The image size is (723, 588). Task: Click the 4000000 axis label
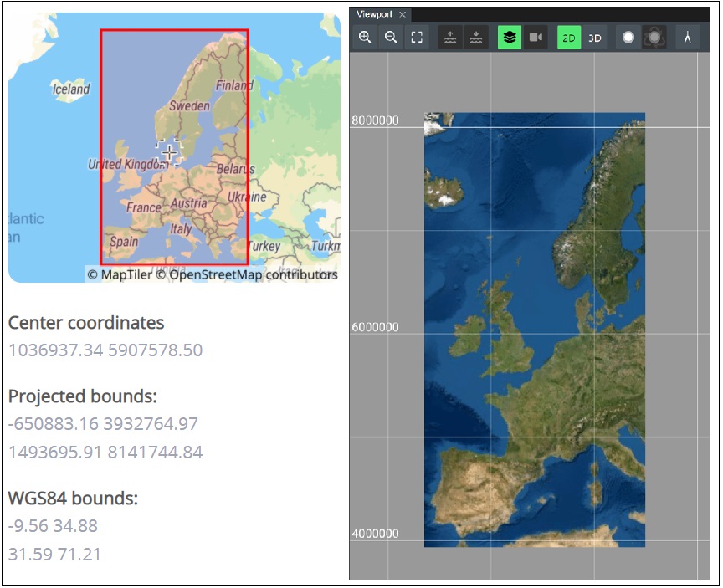click(376, 533)
